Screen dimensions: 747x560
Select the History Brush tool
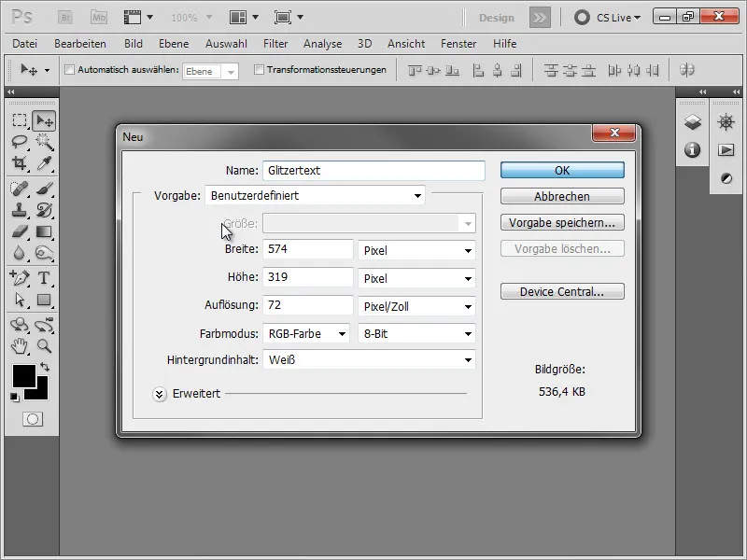coord(44,210)
